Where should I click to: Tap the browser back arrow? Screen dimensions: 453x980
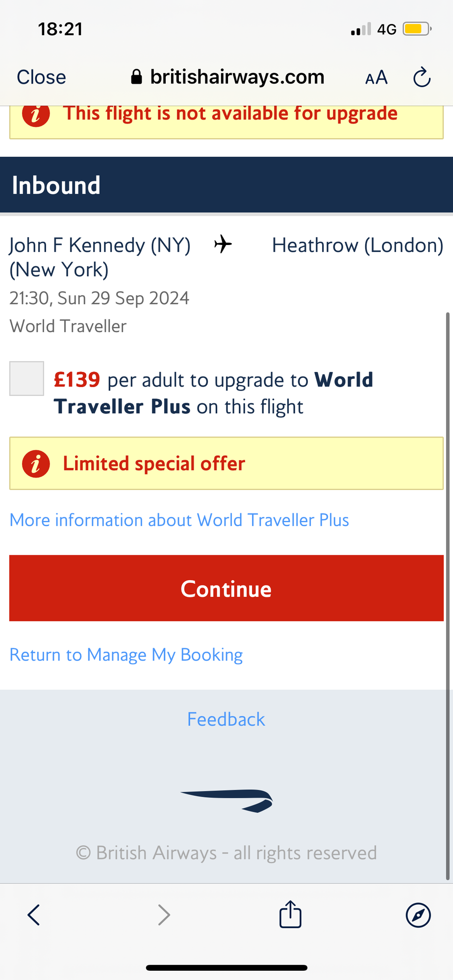coord(33,915)
